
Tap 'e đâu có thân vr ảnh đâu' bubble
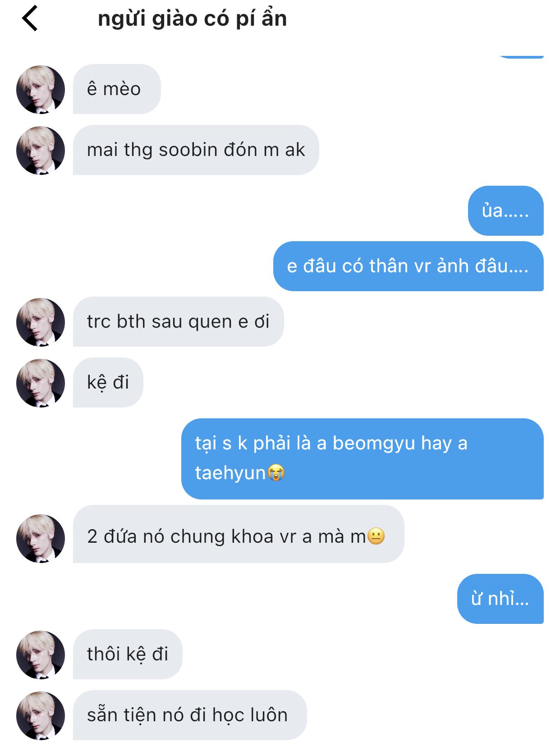coord(409,266)
